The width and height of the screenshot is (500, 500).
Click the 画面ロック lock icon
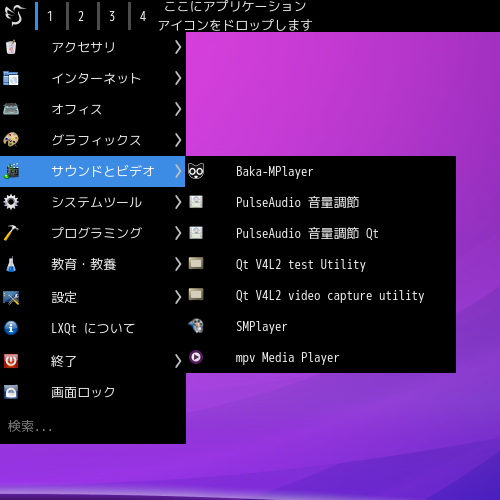tap(11, 392)
